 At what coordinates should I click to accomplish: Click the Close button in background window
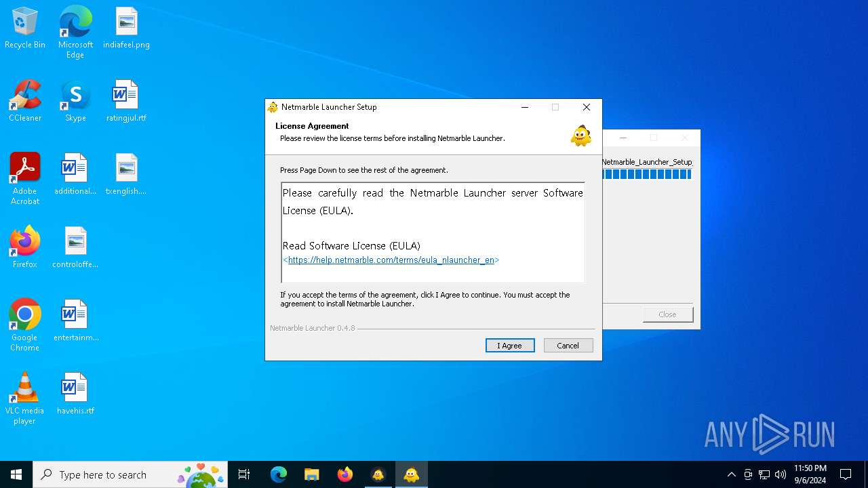(668, 314)
